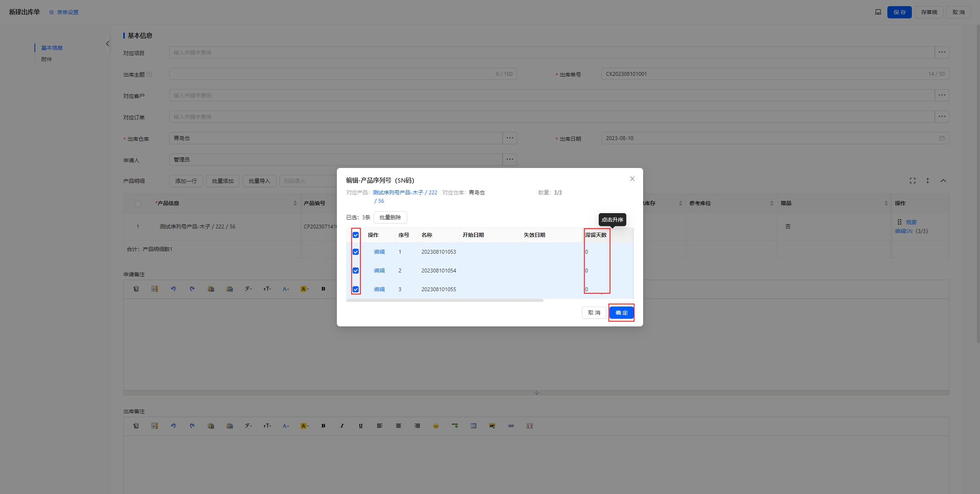
Task: Click the 存草稿 button
Action: (929, 12)
